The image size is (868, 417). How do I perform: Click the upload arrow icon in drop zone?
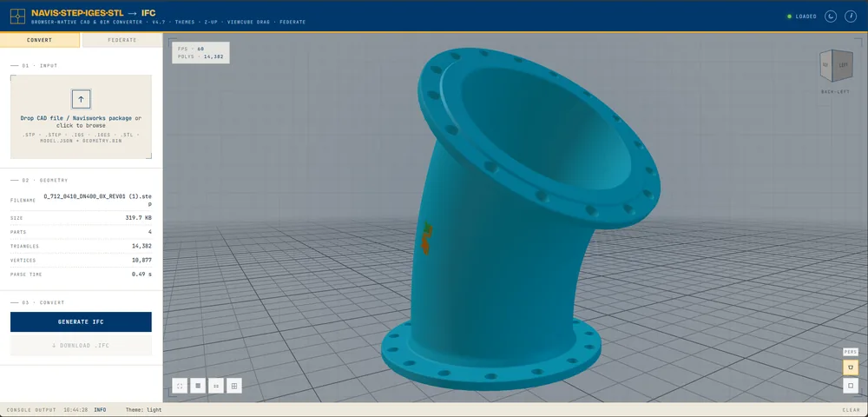(x=81, y=99)
